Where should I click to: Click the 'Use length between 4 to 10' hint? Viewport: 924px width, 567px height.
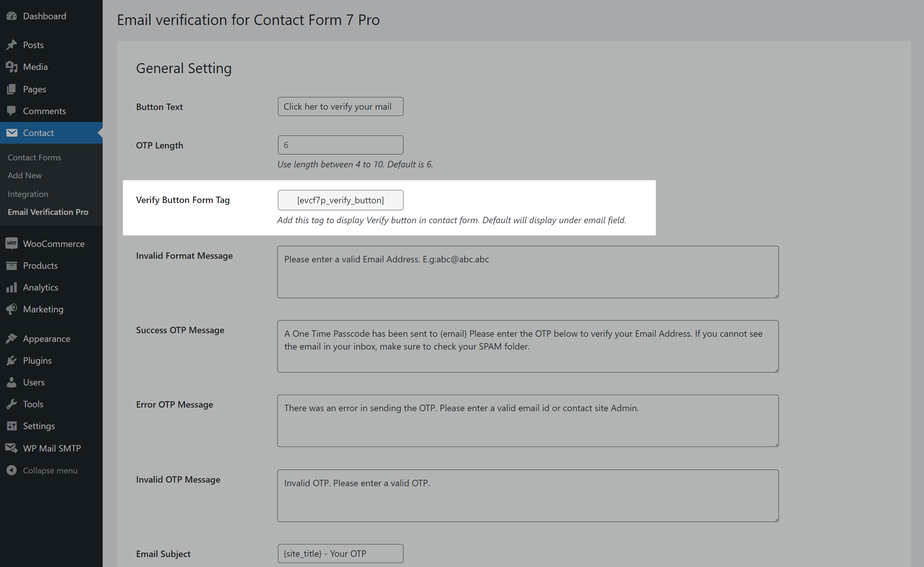pos(355,164)
